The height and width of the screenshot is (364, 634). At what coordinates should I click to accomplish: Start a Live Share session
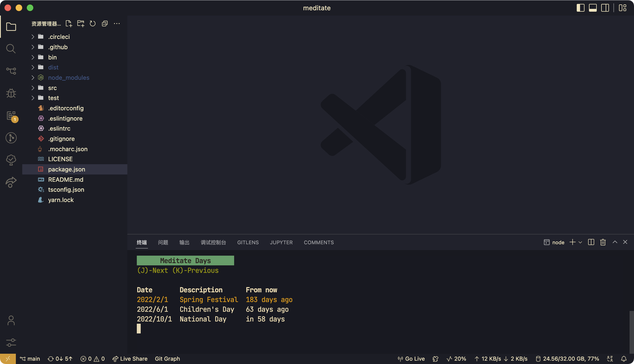[x=130, y=359]
